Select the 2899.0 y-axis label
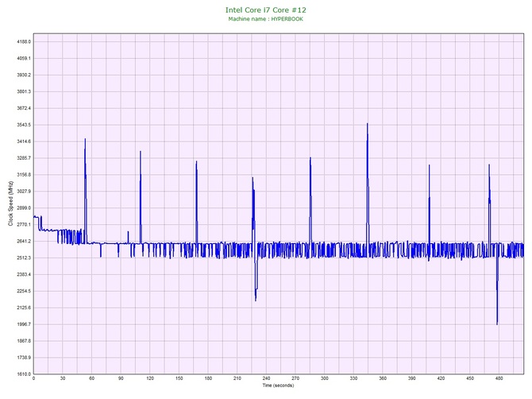Screen dimensions: 532x399 coord(24,207)
